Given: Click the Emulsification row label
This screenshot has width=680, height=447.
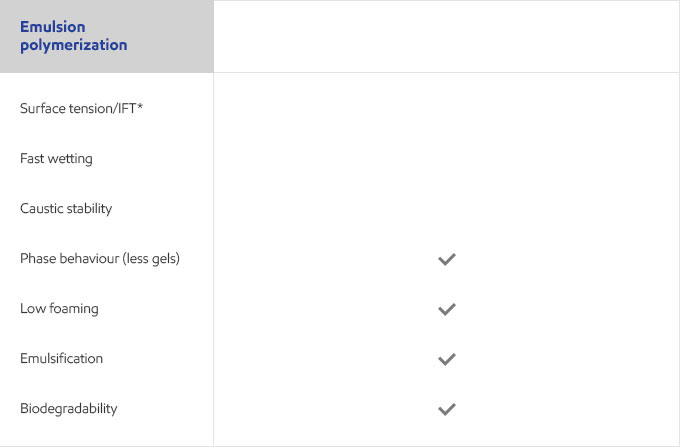Looking at the screenshot, I should coord(62,358).
